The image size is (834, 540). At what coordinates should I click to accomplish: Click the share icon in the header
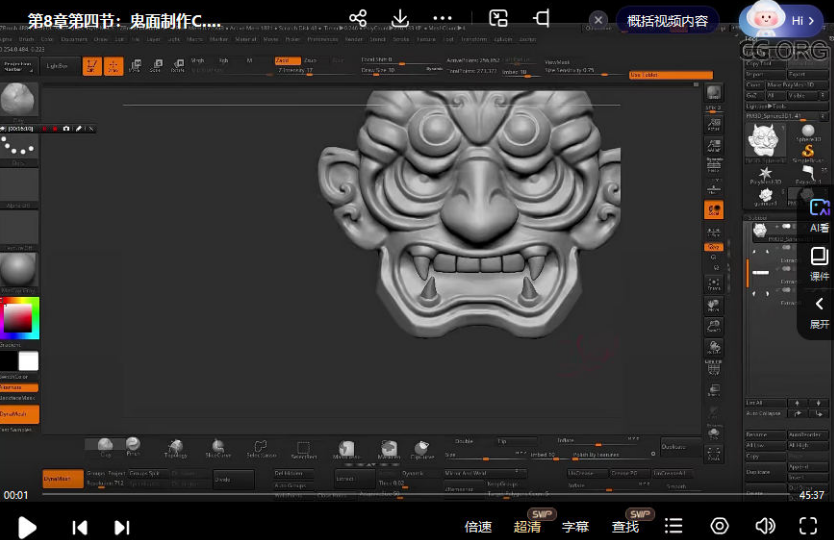(x=358, y=19)
